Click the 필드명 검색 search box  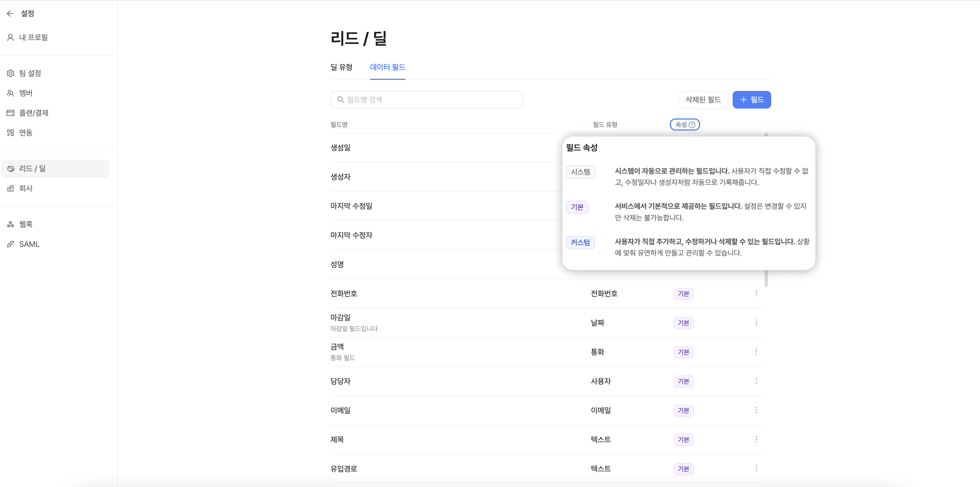pyautogui.click(x=427, y=100)
